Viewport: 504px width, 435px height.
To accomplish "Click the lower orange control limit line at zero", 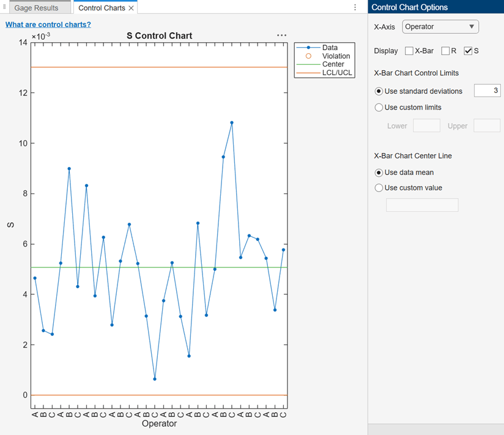I will [159, 395].
